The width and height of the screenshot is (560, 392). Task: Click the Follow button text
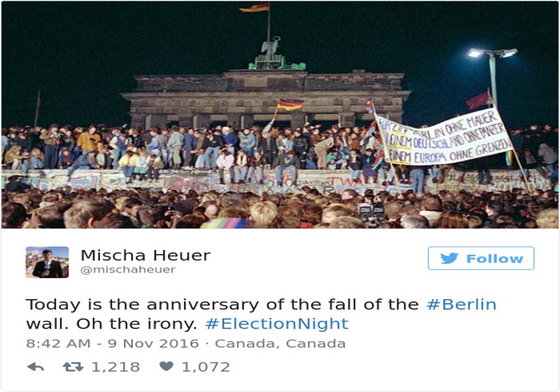494,259
